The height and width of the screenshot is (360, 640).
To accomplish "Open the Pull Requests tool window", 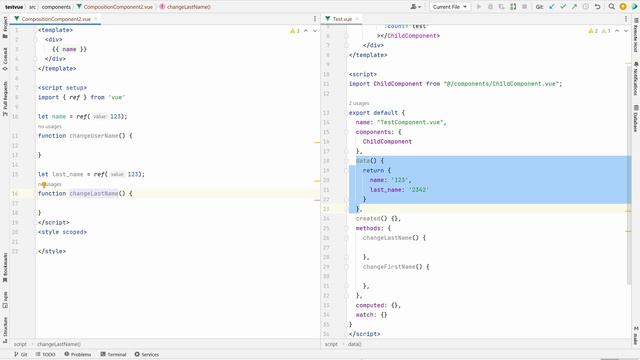I will click(5, 99).
